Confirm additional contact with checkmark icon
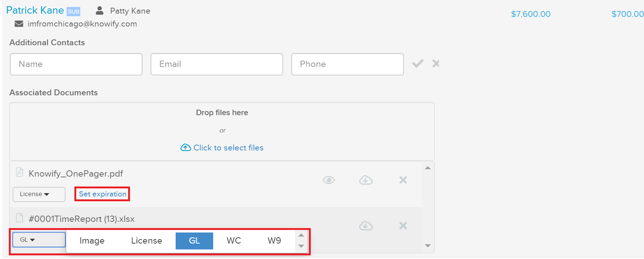 [x=418, y=64]
